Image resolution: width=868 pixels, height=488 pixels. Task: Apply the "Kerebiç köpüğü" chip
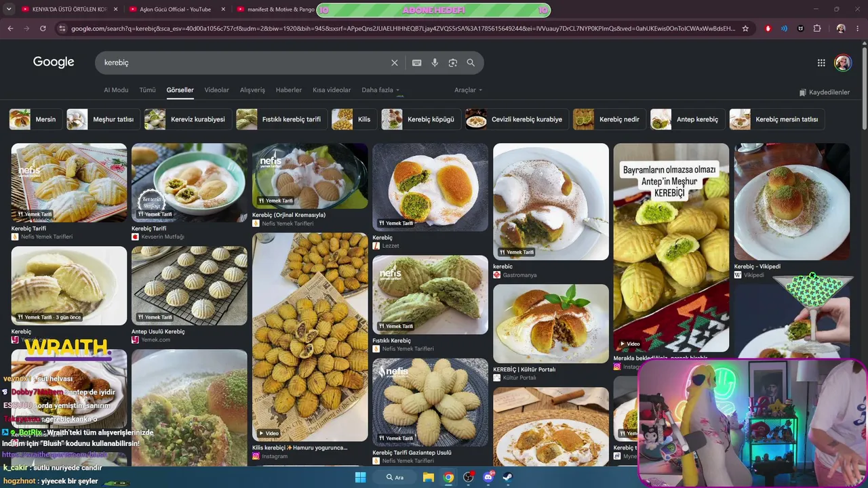[x=421, y=119]
